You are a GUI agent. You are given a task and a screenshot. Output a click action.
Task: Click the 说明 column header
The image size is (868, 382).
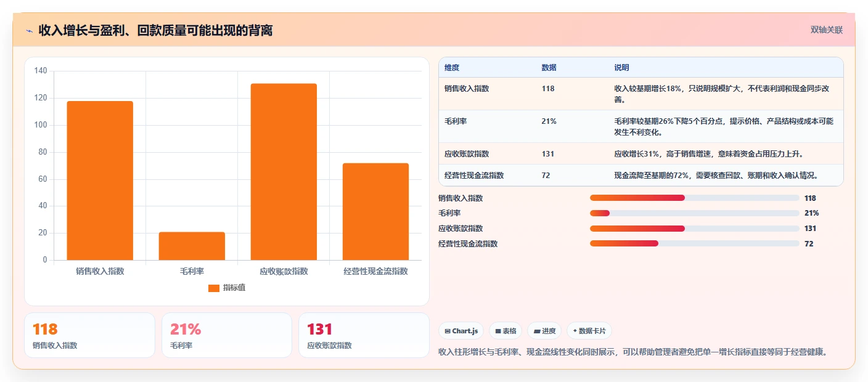tap(621, 67)
